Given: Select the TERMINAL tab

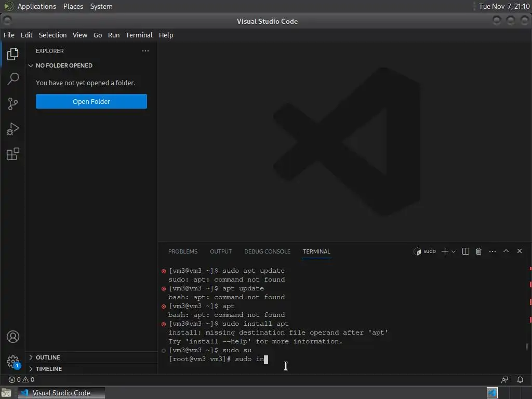Looking at the screenshot, I should coord(316,251).
